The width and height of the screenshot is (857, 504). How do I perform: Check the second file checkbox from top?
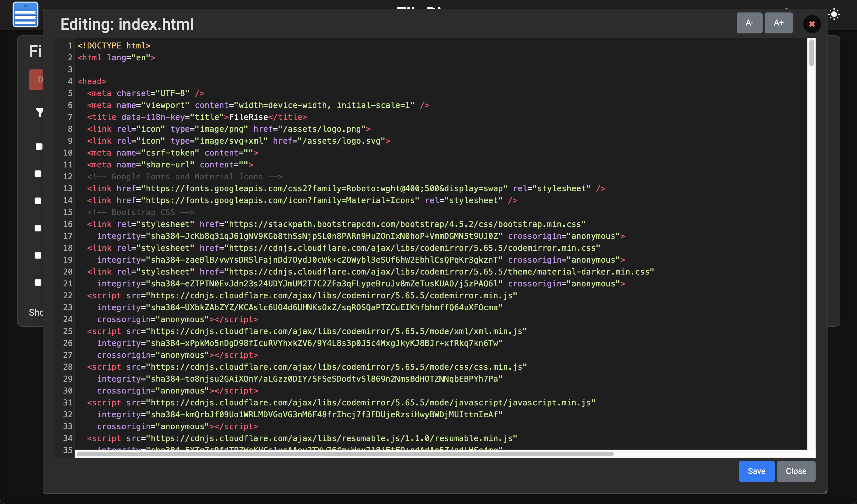pyautogui.click(x=38, y=174)
